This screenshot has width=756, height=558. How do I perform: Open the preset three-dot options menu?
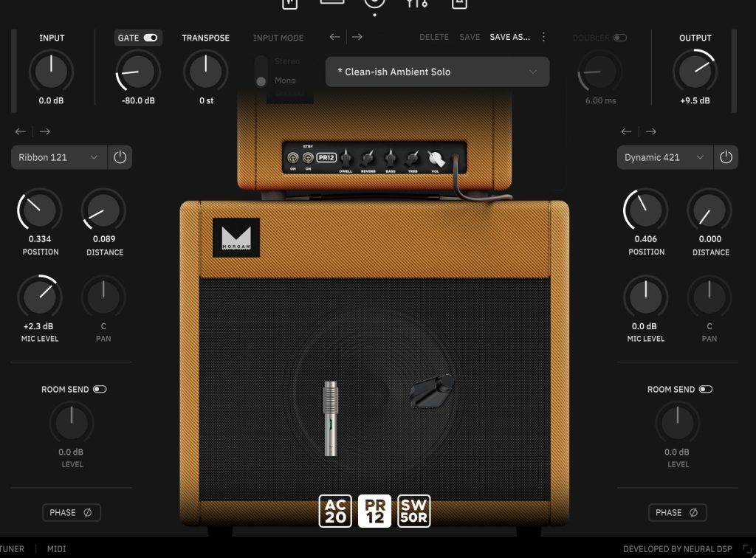click(544, 37)
